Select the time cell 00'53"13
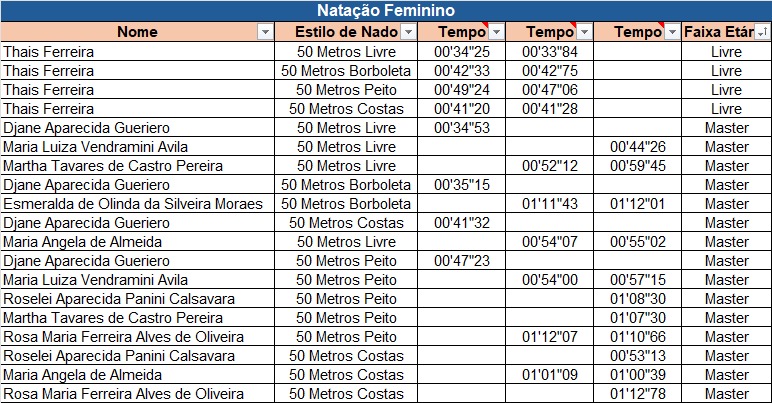The image size is (772, 403). click(638, 356)
